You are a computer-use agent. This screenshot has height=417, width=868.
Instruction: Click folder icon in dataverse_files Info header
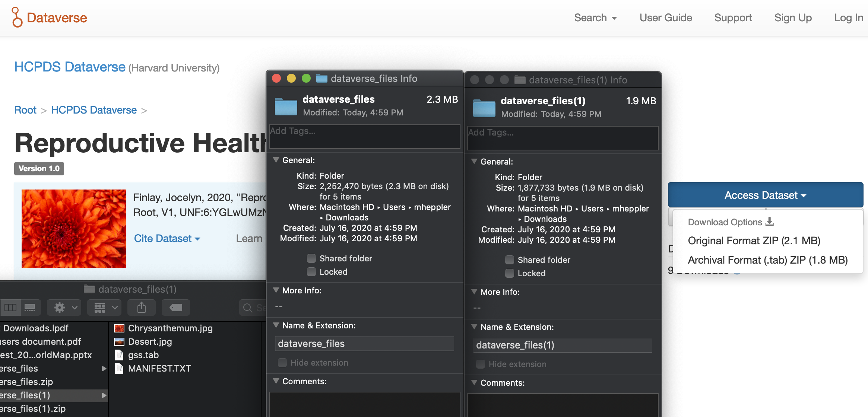click(x=286, y=106)
